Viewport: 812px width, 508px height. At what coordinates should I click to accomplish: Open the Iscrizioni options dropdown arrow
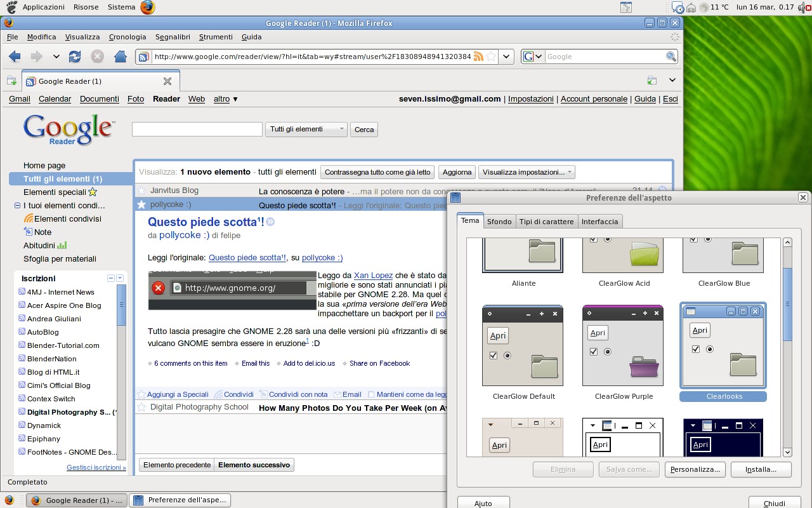[120, 278]
